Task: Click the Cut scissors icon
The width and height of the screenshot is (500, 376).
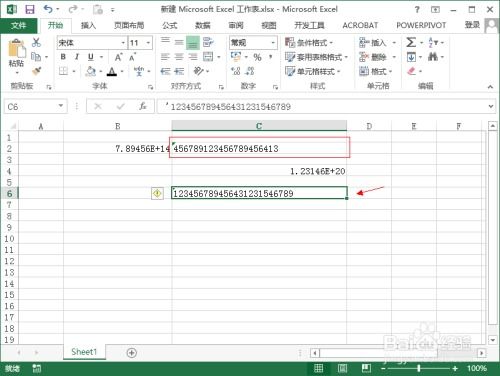Action: click(x=36, y=42)
